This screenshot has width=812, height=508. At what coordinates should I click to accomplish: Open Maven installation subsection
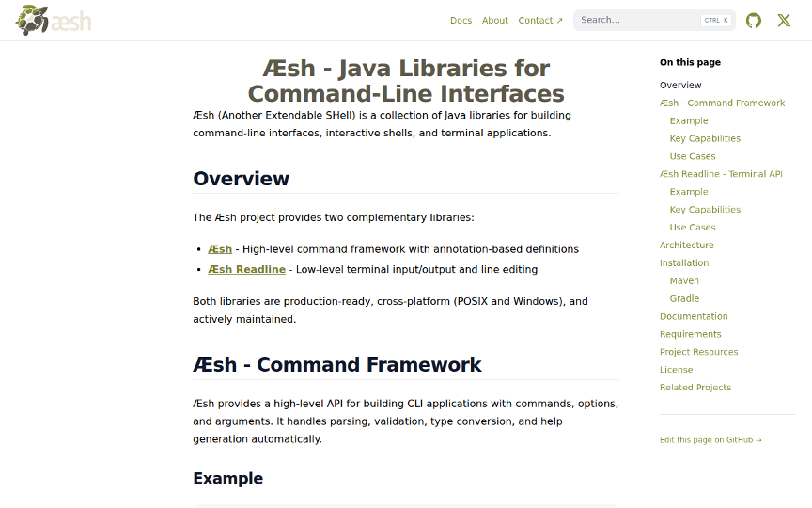coord(684,281)
